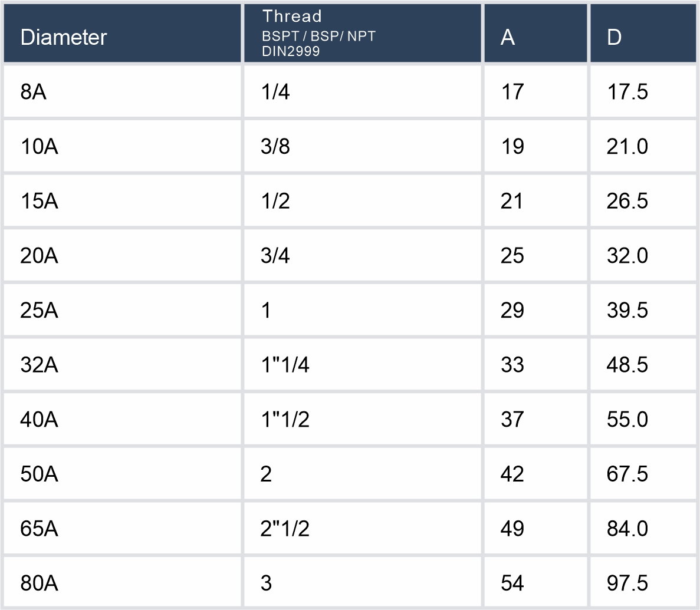
Task: Select the 37 A value cell
Action: (x=512, y=420)
